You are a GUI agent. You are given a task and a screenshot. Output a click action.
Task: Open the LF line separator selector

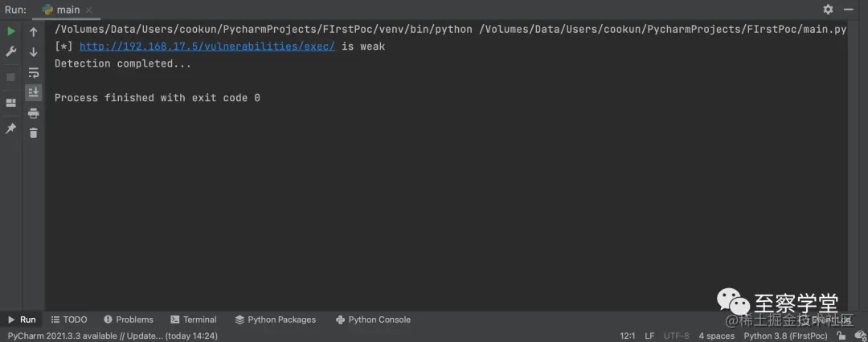(649, 336)
